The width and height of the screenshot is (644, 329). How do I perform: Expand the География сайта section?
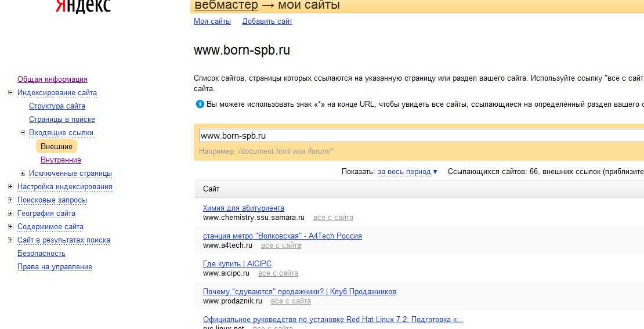[10, 214]
